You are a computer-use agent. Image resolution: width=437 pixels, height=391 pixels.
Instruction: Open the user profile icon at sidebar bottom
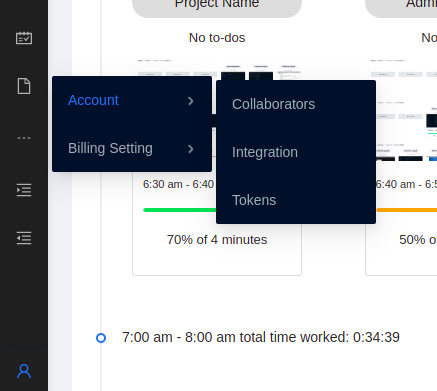tap(24, 371)
